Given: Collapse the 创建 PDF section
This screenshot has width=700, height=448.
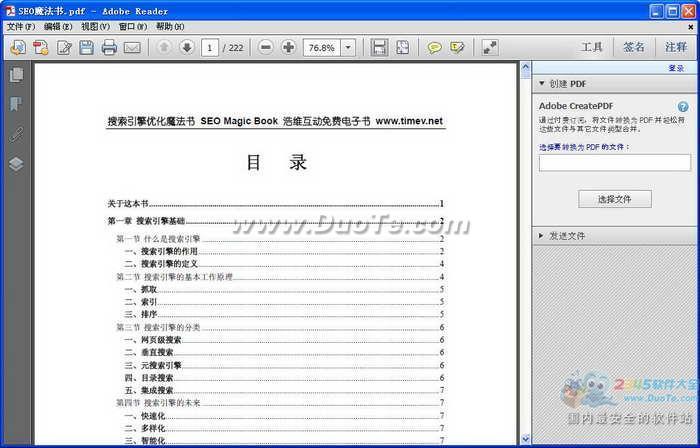Looking at the screenshot, I should coord(541,83).
